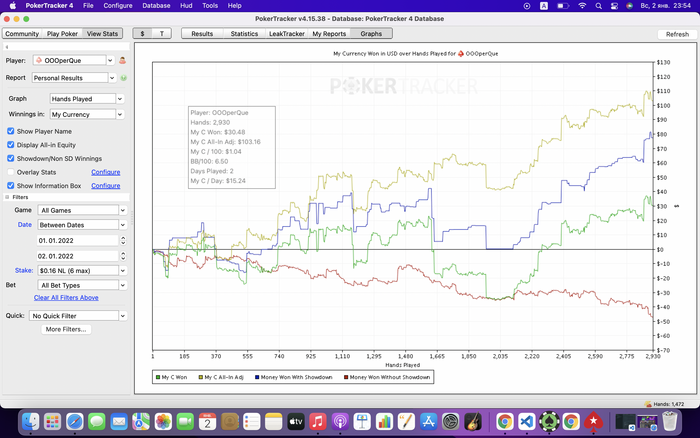Image resolution: width=700 pixels, height=438 pixels.
Task: Switch to the Results tab
Action: [202, 33]
